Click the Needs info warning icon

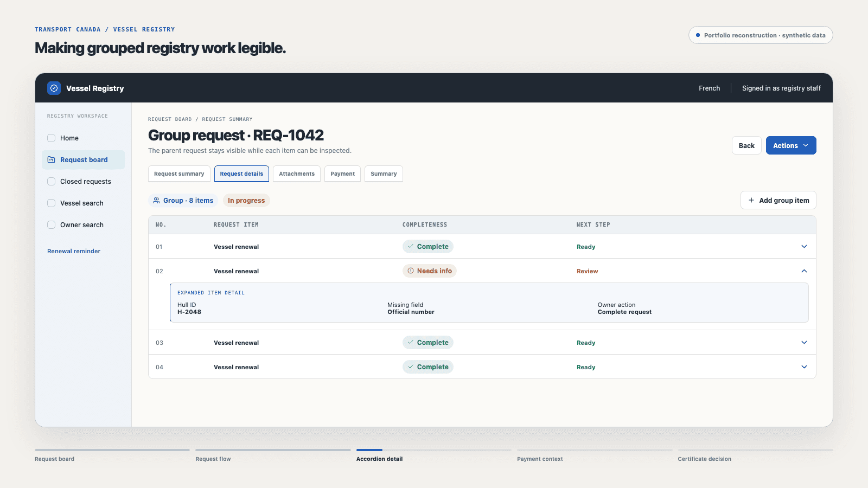[411, 271]
